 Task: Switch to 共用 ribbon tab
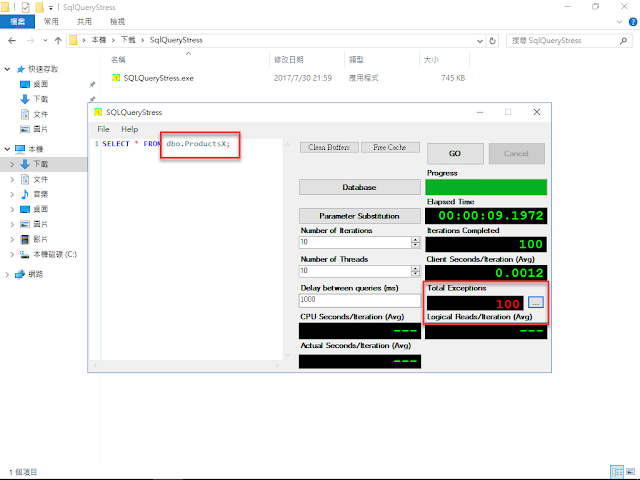(84, 22)
